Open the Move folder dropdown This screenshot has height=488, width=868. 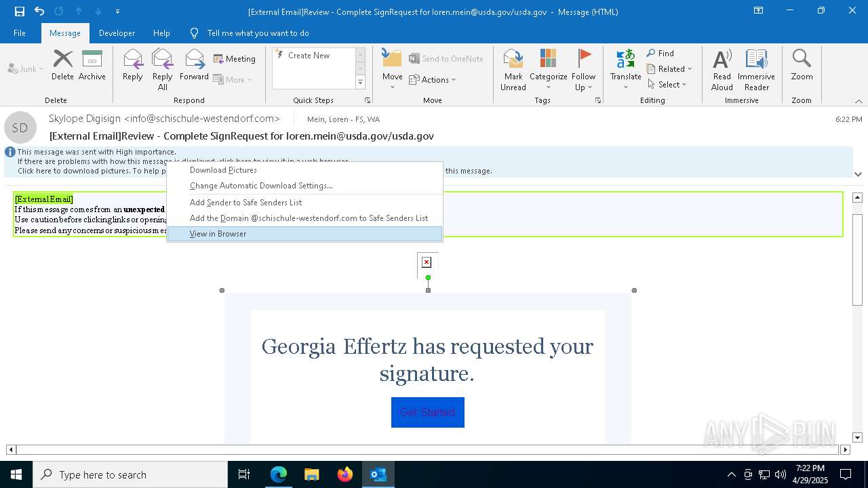(392, 69)
